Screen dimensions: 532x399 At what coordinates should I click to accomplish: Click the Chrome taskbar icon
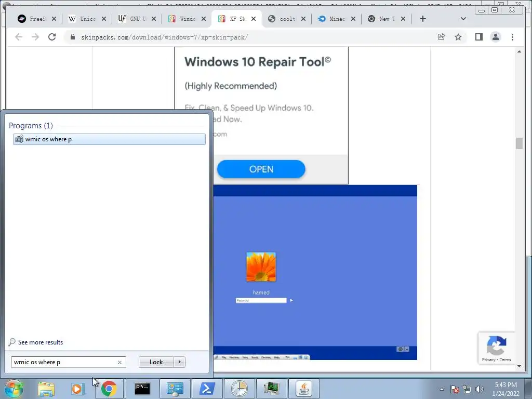109,389
